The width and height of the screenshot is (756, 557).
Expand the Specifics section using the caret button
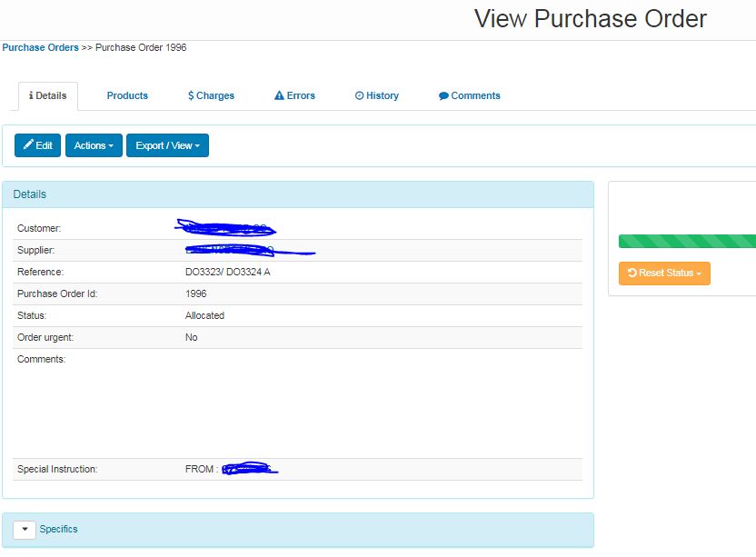(x=25, y=530)
